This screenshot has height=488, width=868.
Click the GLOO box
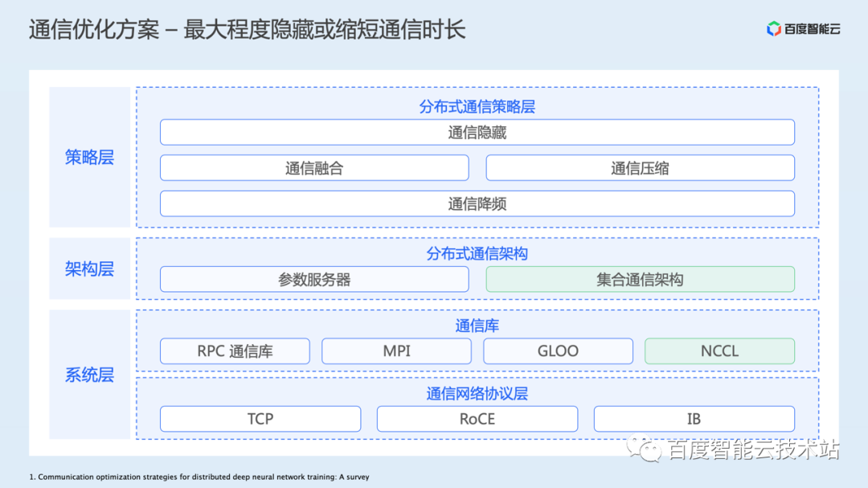click(558, 351)
